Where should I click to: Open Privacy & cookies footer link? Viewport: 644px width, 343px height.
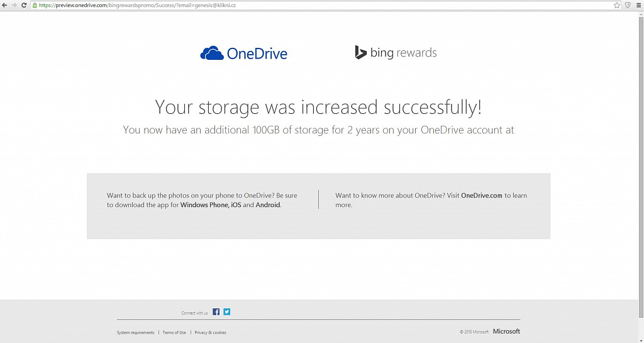click(x=210, y=332)
